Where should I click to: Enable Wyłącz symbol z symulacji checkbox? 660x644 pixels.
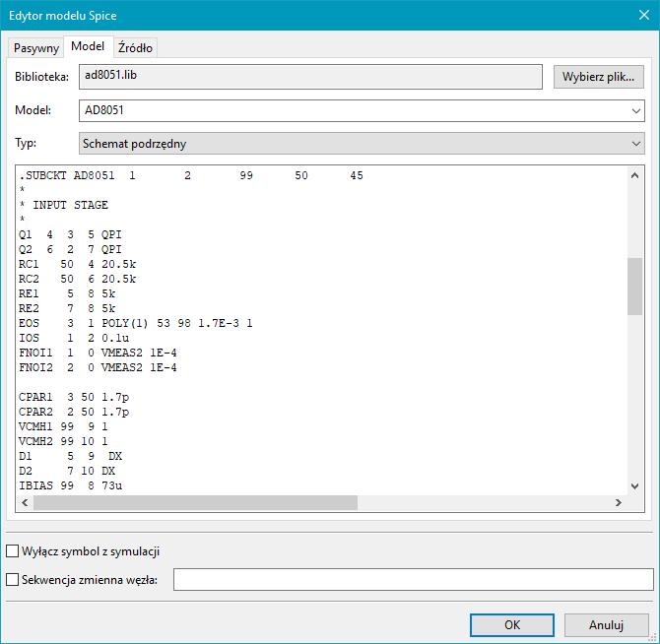(x=14, y=551)
